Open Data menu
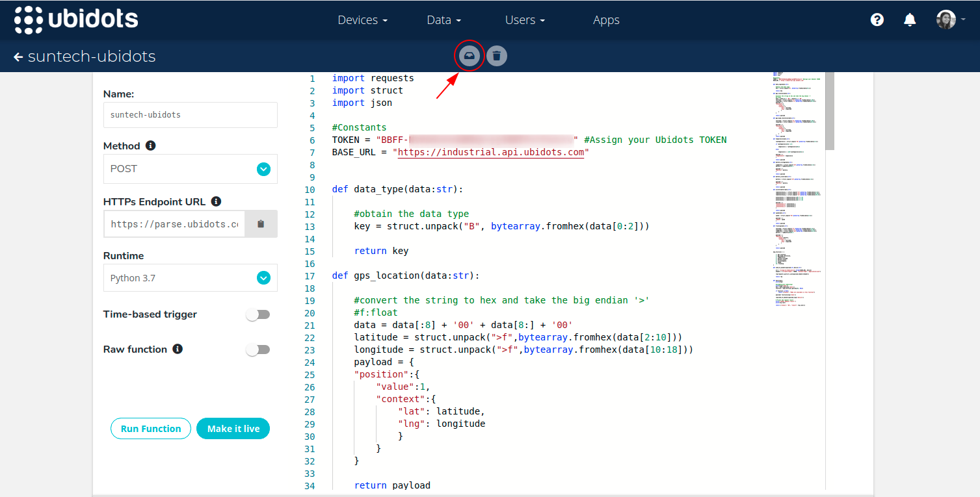Screen dimensions: 980x497 pyautogui.click(x=444, y=20)
